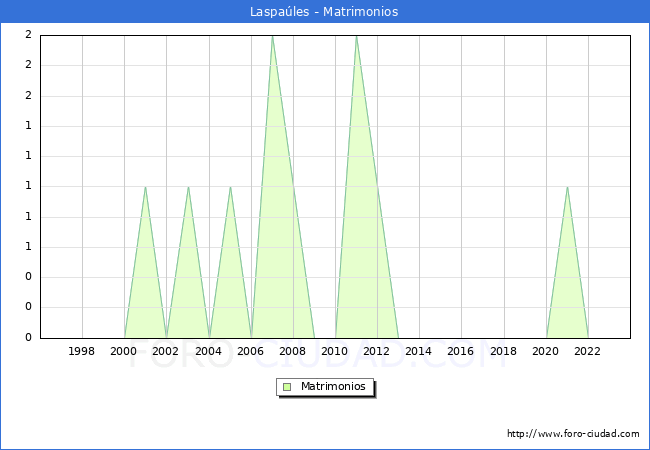
Task: Select the 2011 peak data point
Action: (356, 36)
